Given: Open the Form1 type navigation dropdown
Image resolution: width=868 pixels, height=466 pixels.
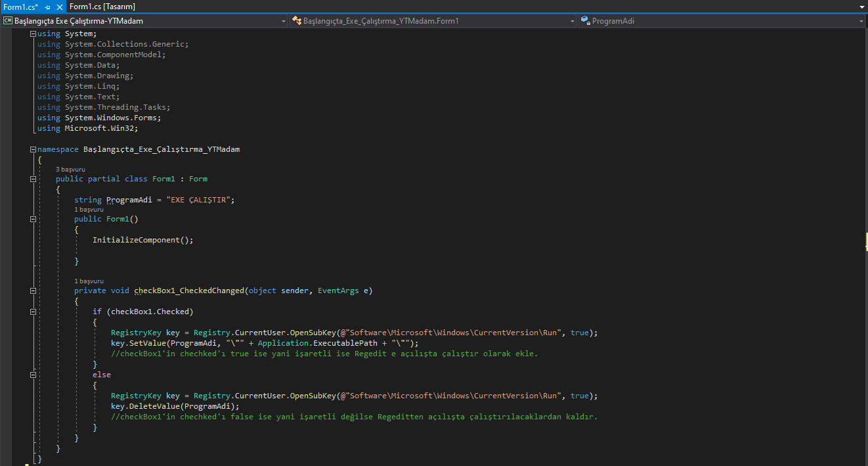Looking at the screenshot, I should pos(433,21).
